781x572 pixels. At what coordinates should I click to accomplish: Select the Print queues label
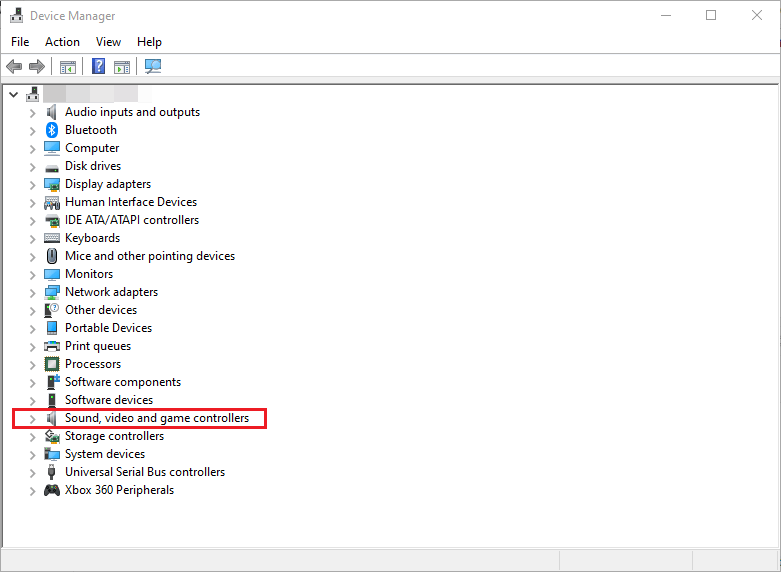coord(98,346)
